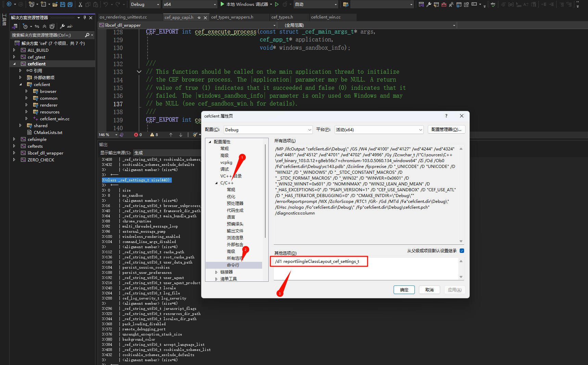The image size is (588, 365).
Task: Click the Navigate Backward arrow icon
Action: [9, 4]
